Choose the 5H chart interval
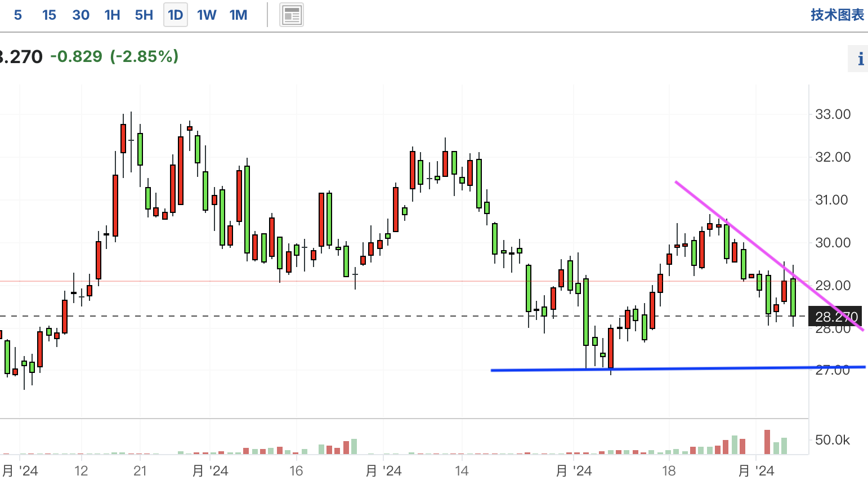Image resolution: width=868 pixels, height=489 pixels. pyautogui.click(x=144, y=15)
